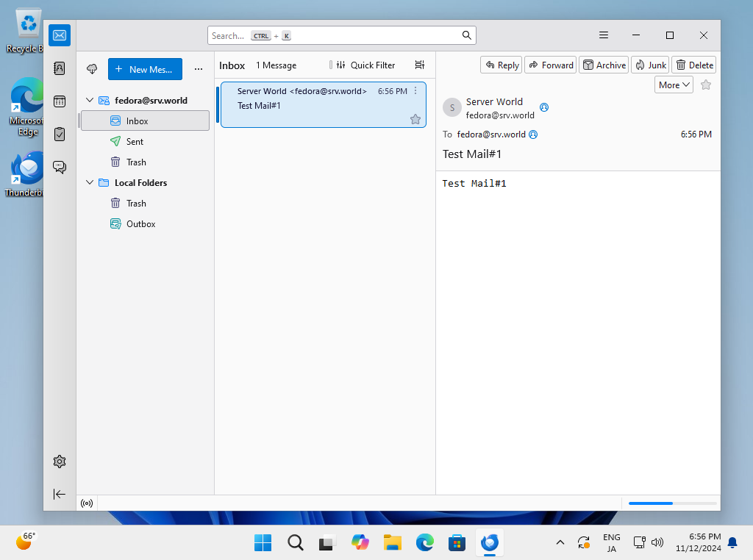The image size is (753, 560).
Task: Select the Mail space icon
Action: [x=60, y=35]
